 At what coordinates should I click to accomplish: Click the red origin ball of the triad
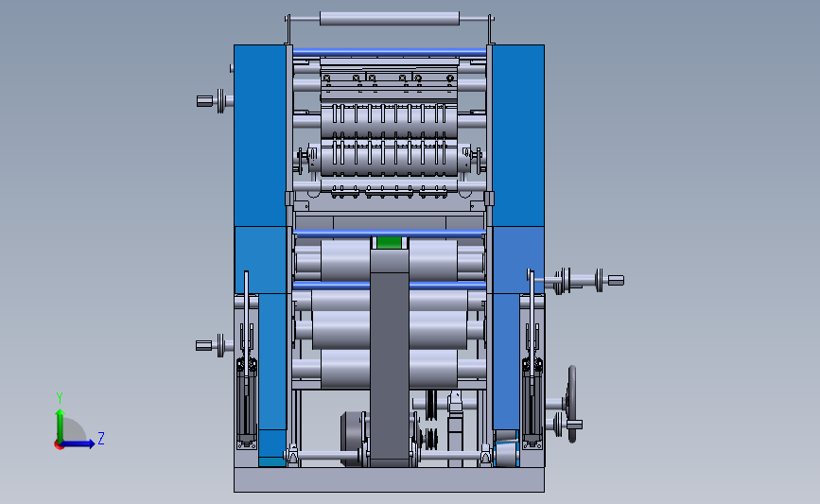click(x=59, y=445)
